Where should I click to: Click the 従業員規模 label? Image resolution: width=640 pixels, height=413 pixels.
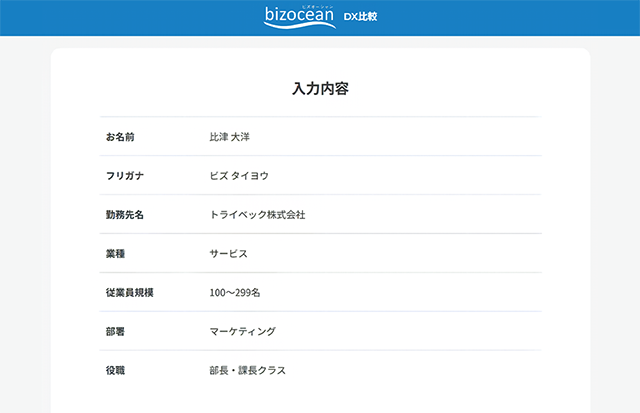129,293
